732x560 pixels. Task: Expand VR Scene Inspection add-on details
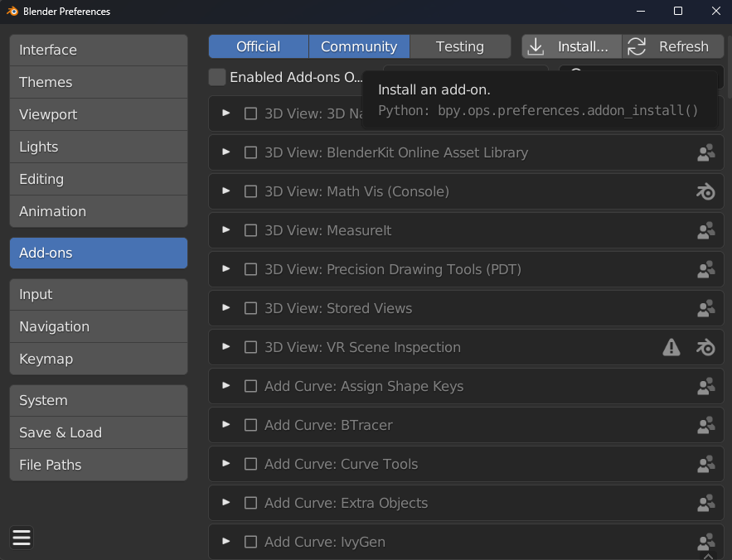point(226,346)
